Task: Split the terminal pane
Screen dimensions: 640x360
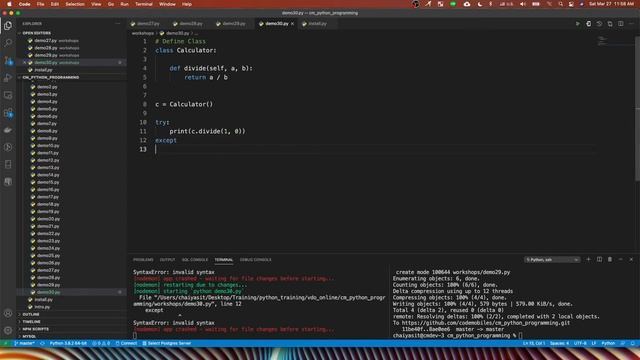Action: coord(599,260)
